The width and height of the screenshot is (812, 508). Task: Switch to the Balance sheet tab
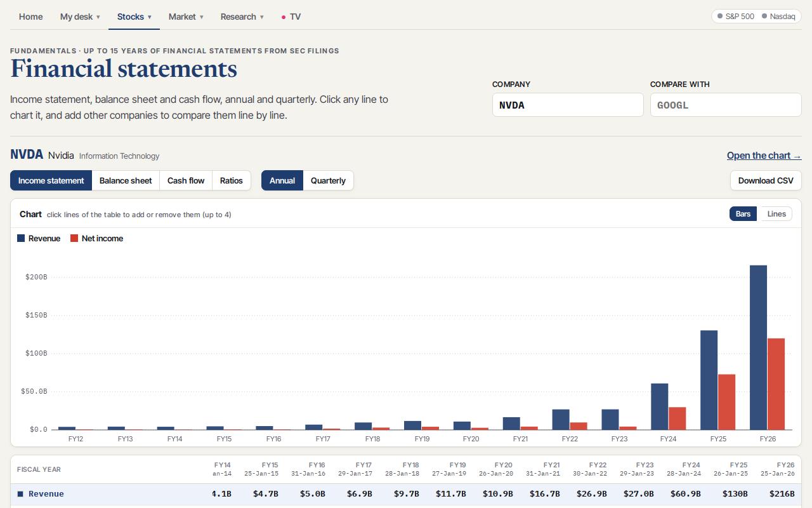point(126,180)
